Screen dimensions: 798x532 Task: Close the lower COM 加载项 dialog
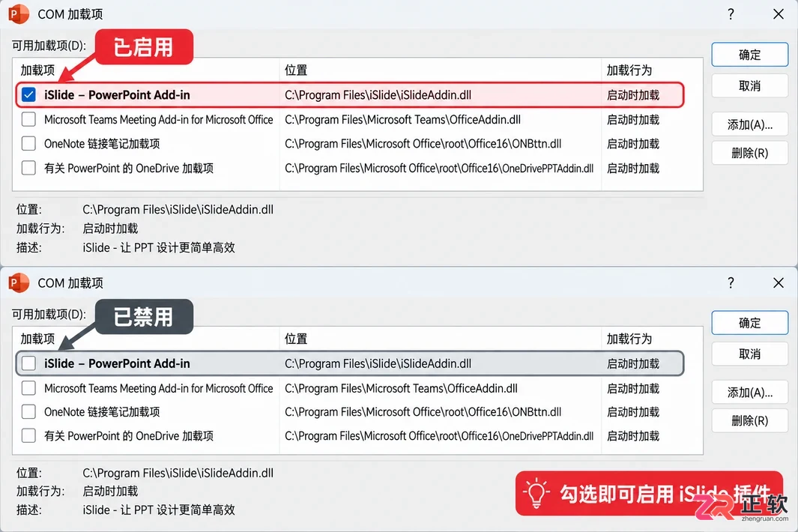[779, 282]
